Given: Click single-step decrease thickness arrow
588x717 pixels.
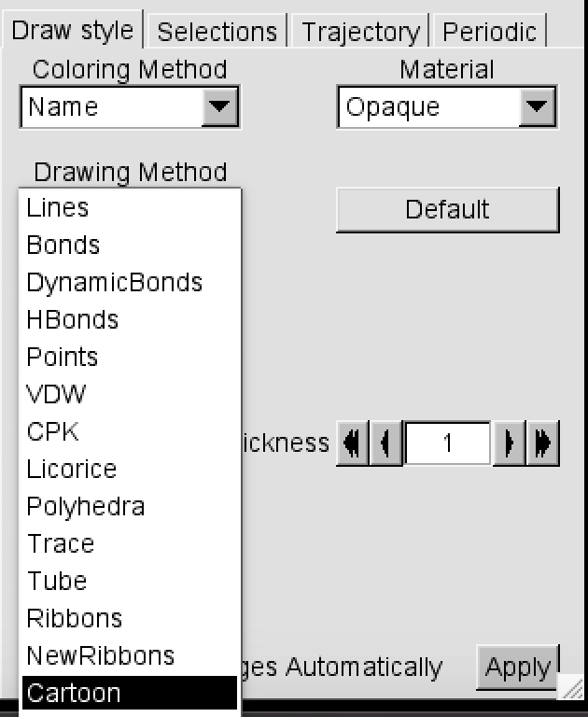Looking at the screenshot, I should [x=385, y=443].
